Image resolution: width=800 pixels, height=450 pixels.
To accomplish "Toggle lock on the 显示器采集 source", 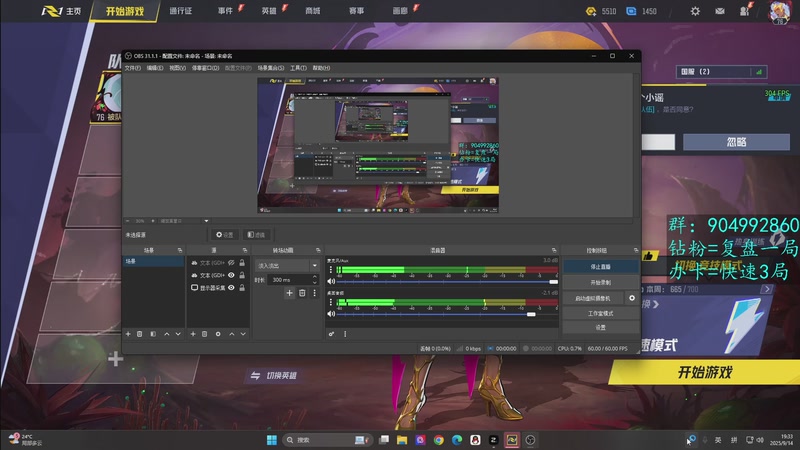I will click(x=242, y=288).
